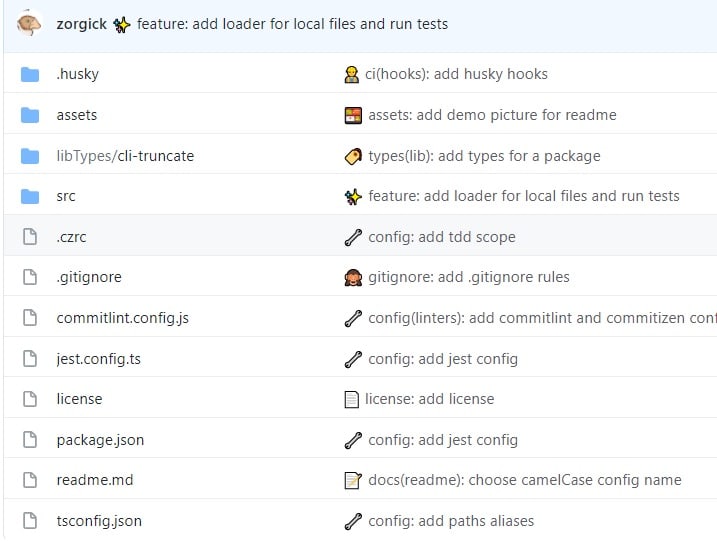Screen dimensions: 717x541
Task: Click the .czrc file icon
Action: [x=30, y=237]
